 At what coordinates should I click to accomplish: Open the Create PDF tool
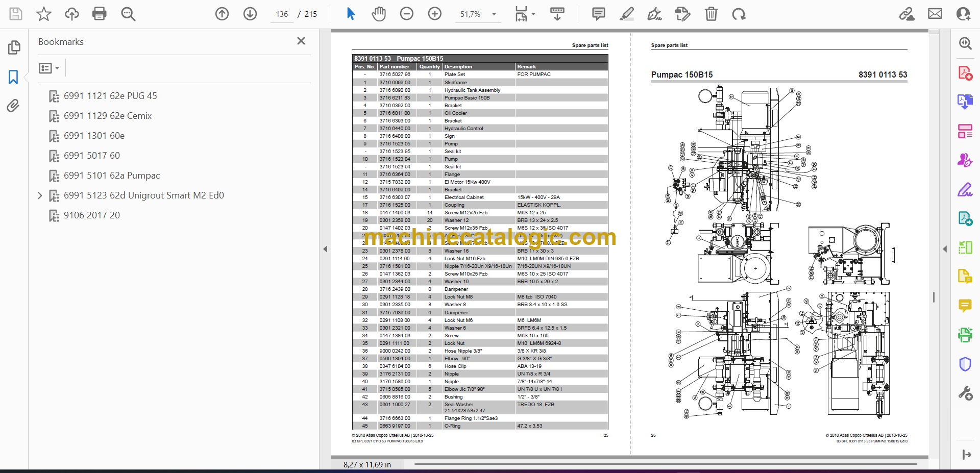click(x=965, y=73)
